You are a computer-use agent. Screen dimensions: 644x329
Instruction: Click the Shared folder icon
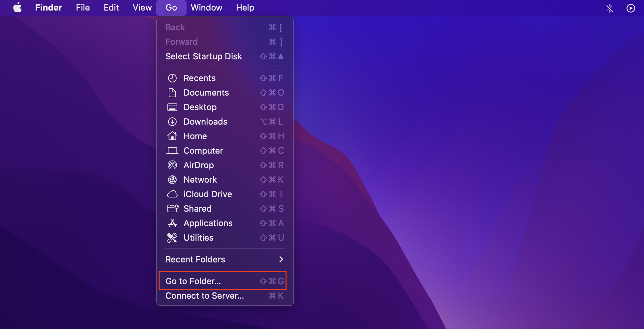(x=173, y=209)
